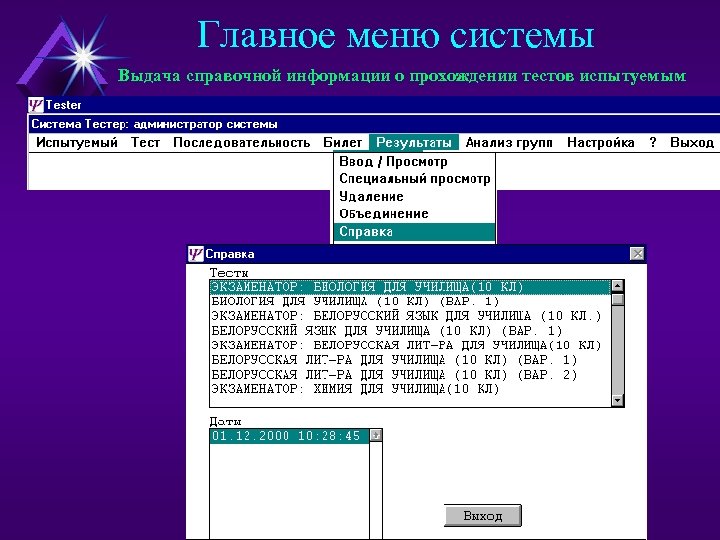Viewport: 720px width, 540px height.
Task: Open the Испытуемый menu
Action: (x=77, y=143)
